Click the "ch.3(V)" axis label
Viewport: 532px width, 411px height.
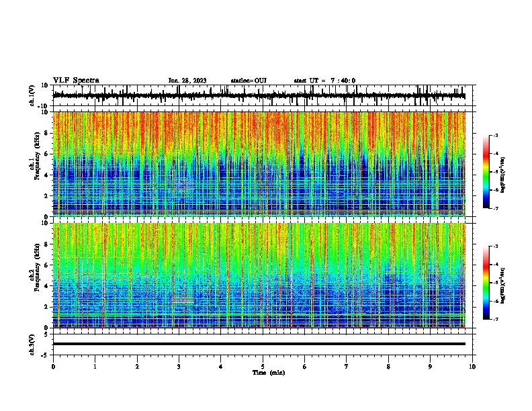[32, 345]
